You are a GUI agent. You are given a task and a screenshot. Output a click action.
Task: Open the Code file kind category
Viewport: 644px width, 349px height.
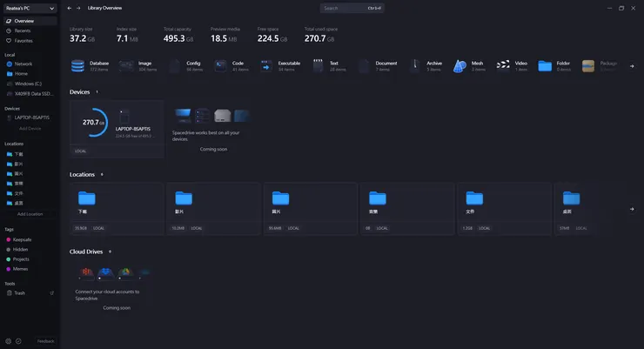pos(231,65)
